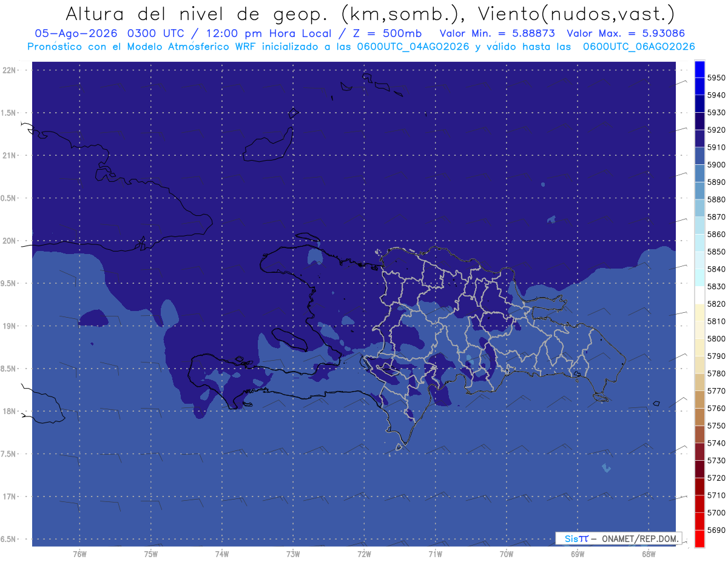The image size is (728, 562).
Task: Click the '20N' latitude label
Action: [10, 241]
